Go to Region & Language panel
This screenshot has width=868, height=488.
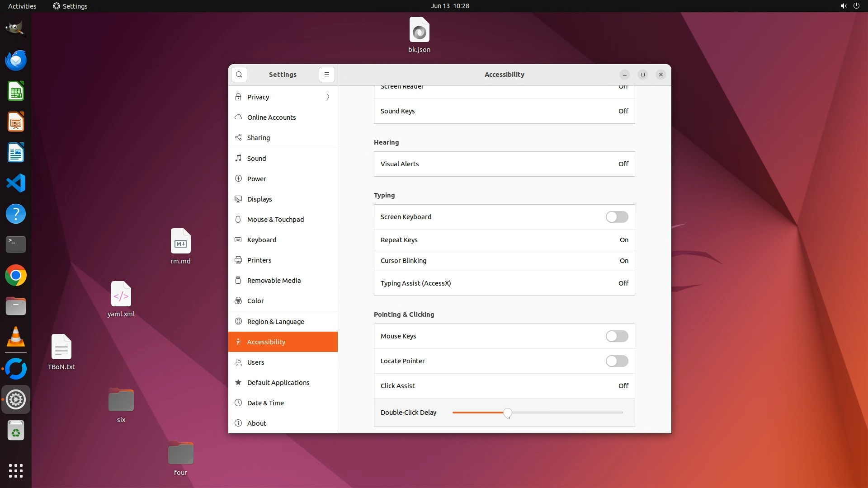[x=275, y=321]
